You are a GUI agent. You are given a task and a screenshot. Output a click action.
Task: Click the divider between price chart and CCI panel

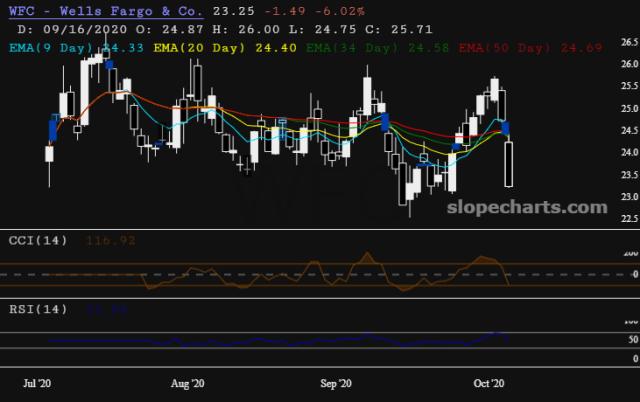point(320,229)
